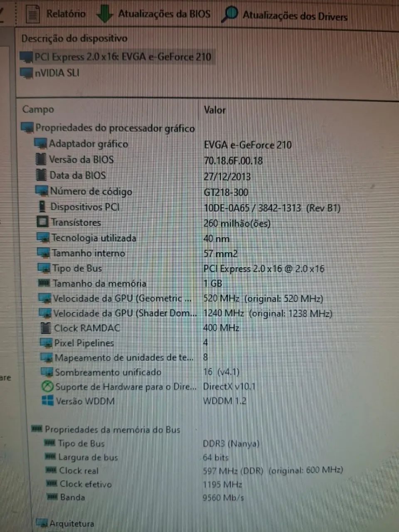This screenshot has width=399, height=532.
Task: Click the Relatório document icon
Action: (x=32, y=14)
